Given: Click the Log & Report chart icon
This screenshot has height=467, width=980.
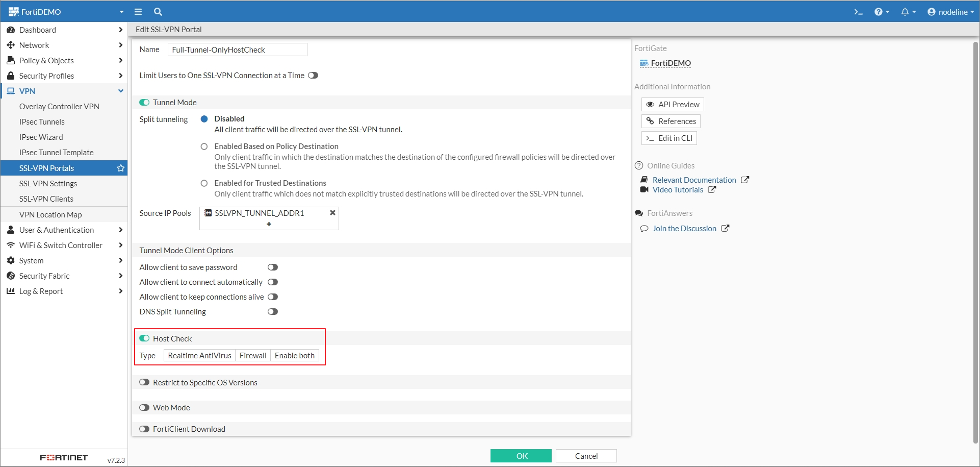Looking at the screenshot, I should click(x=11, y=291).
